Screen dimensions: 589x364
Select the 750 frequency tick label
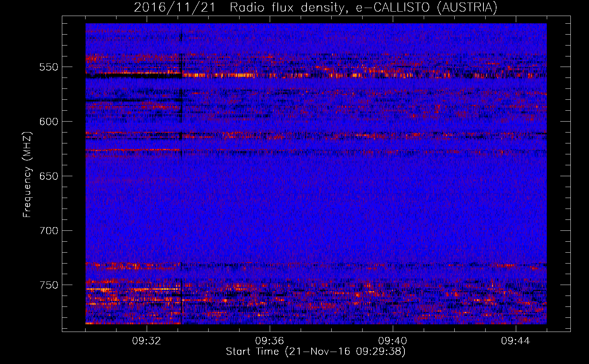click(x=48, y=285)
